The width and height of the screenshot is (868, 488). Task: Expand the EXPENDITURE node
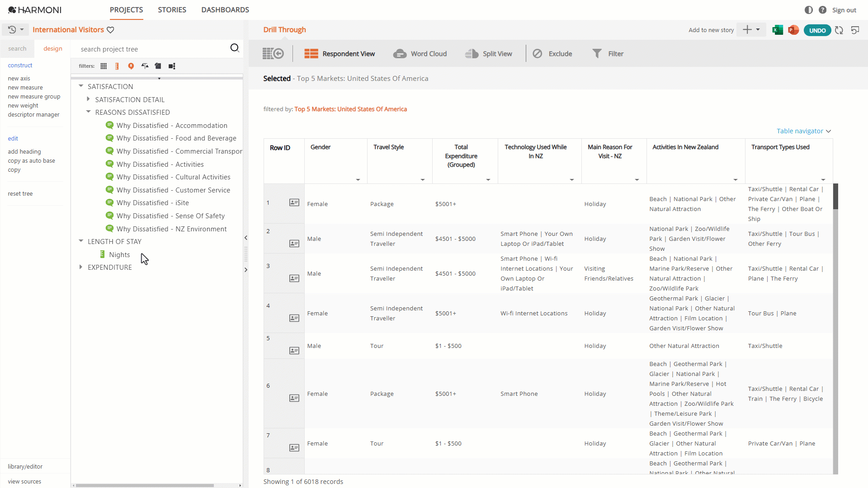pos(81,267)
